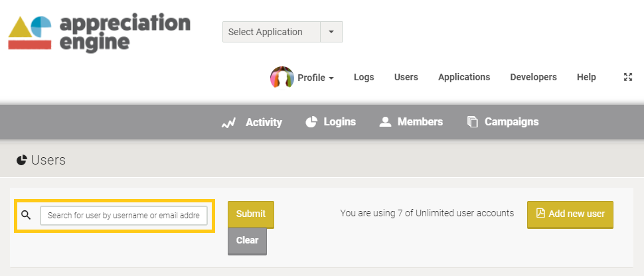Click the Members person icon
644x276 pixels.
tap(385, 122)
